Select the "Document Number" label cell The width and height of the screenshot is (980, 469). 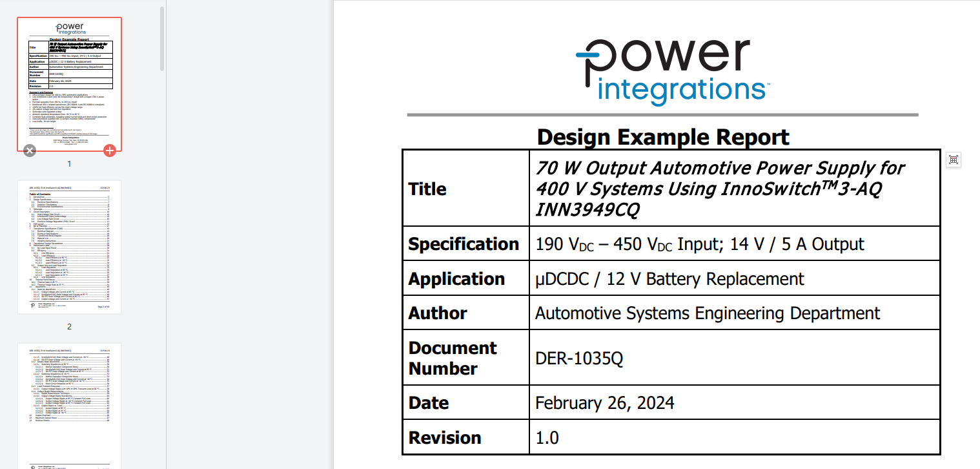pos(466,358)
